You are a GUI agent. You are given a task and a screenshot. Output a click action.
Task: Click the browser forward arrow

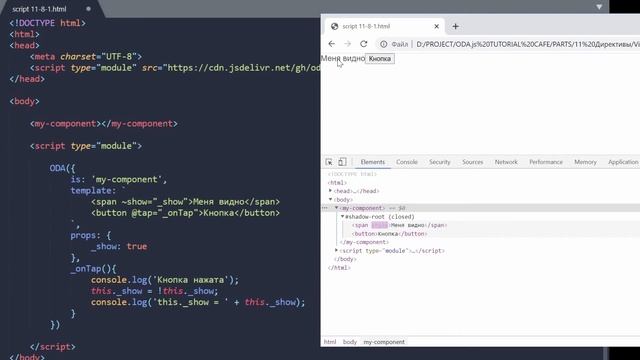coord(347,44)
